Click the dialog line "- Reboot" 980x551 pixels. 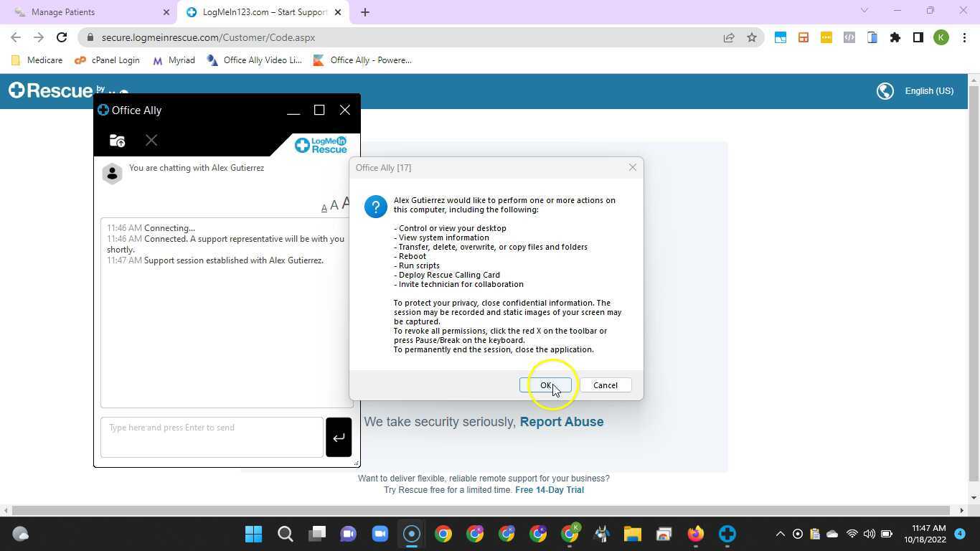point(410,256)
